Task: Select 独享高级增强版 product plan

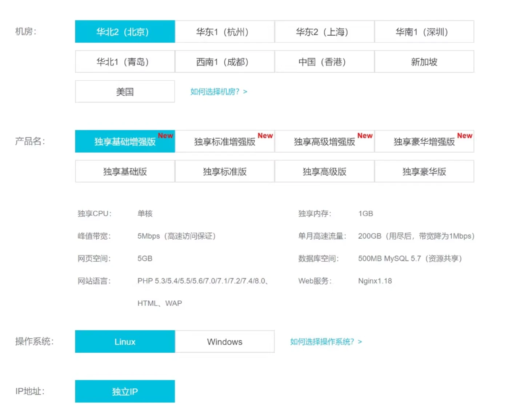Action: (x=324, y=141)
